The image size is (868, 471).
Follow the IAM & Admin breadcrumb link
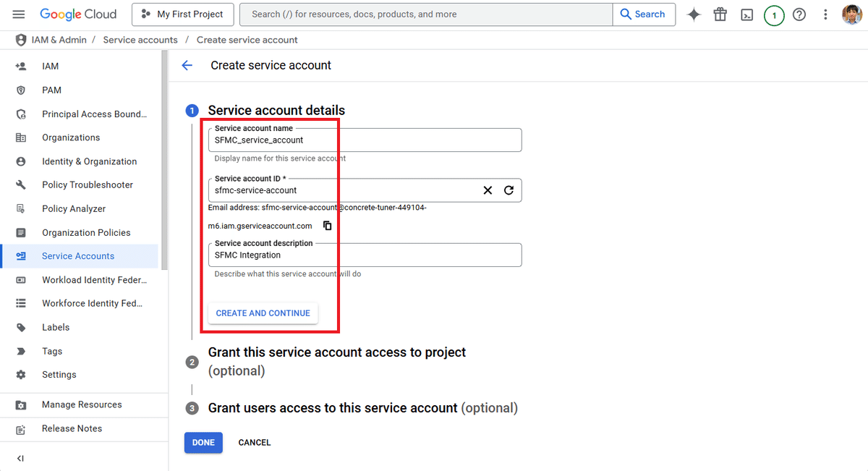click(x=59, y=40)
